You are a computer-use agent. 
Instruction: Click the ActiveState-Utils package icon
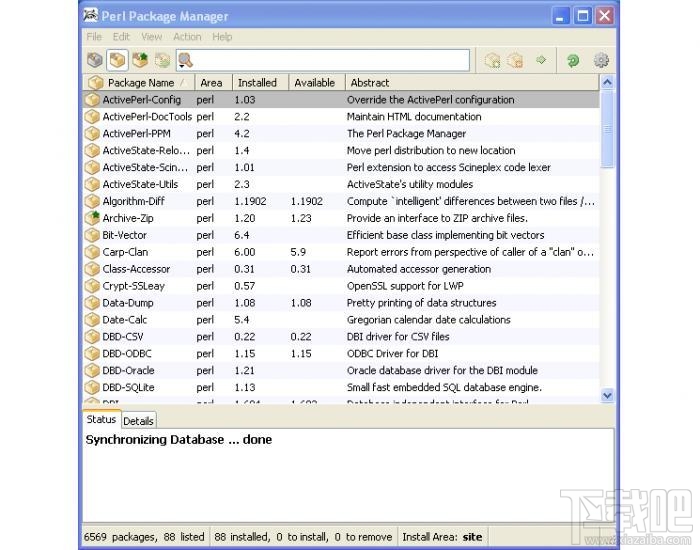click(92, 184)
